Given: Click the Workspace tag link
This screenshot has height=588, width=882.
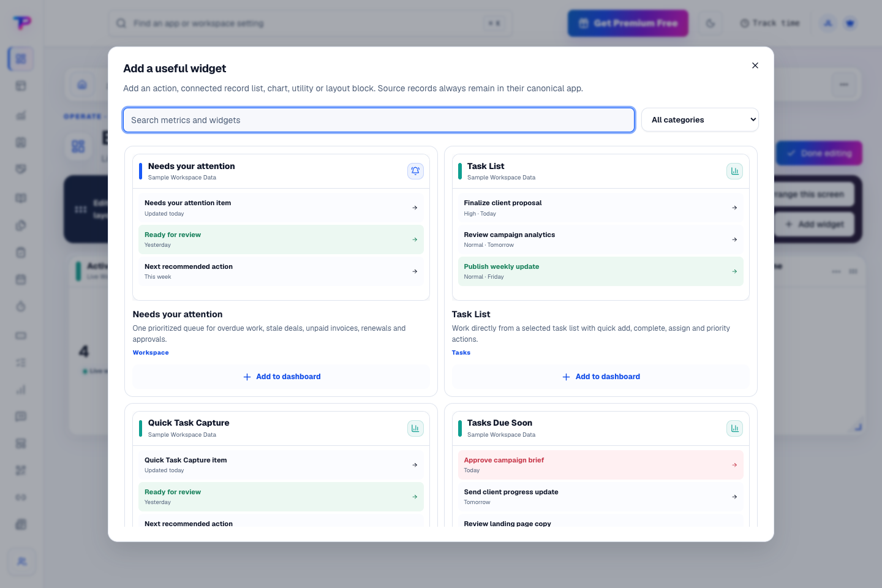Looking at the screenshot, I should point(151,353).
